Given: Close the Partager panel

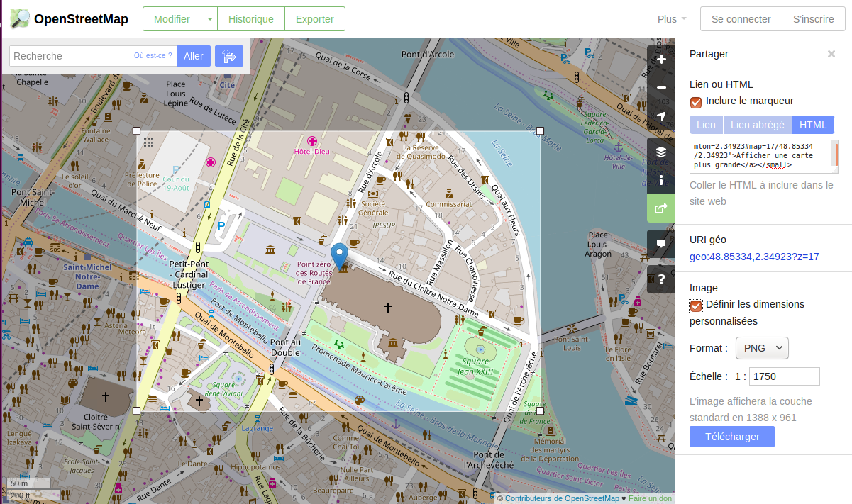Looking at the screenshot, I should click(x=831, y=54).
